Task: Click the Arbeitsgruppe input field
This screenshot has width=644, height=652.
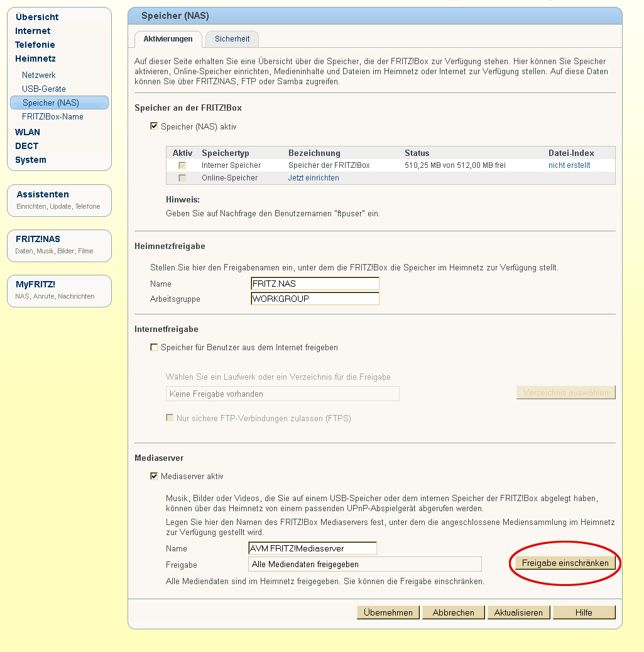Action: point(315,299)
